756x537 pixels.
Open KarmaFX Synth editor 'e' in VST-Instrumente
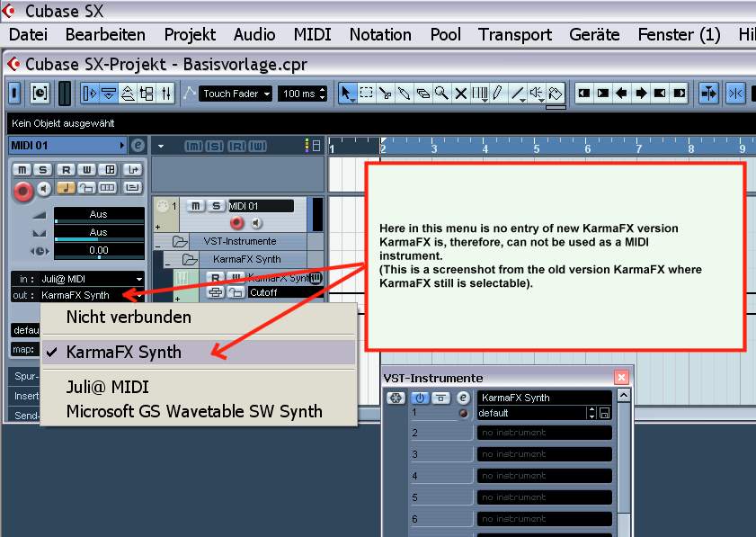point(463,398)
